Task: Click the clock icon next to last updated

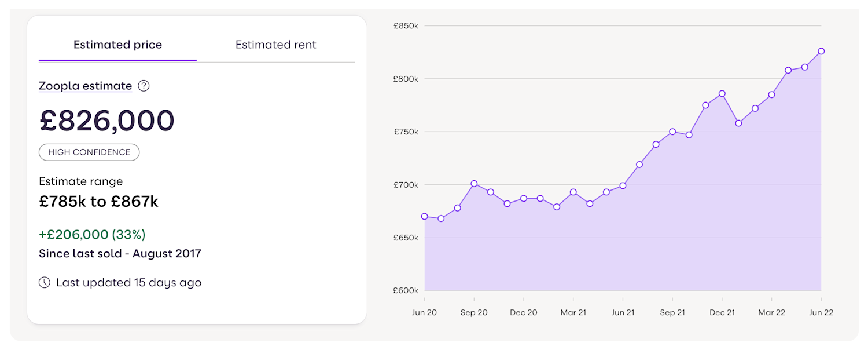Action: coord(45,282)
